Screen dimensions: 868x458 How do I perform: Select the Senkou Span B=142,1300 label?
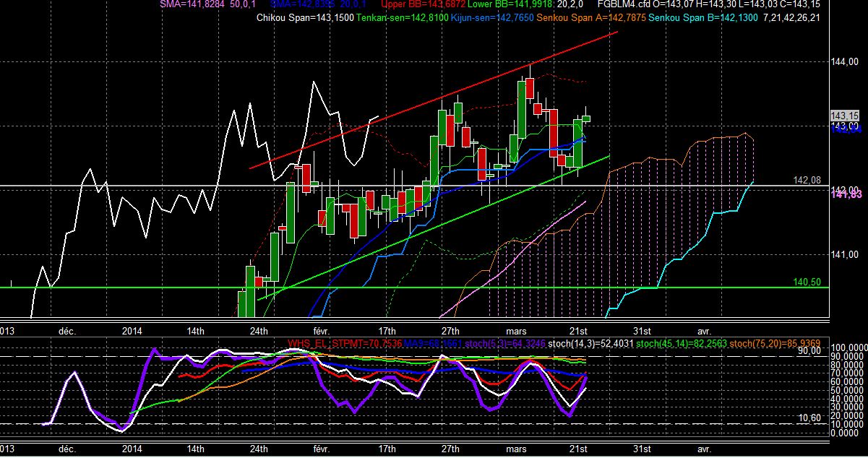[x=705, y=17]
